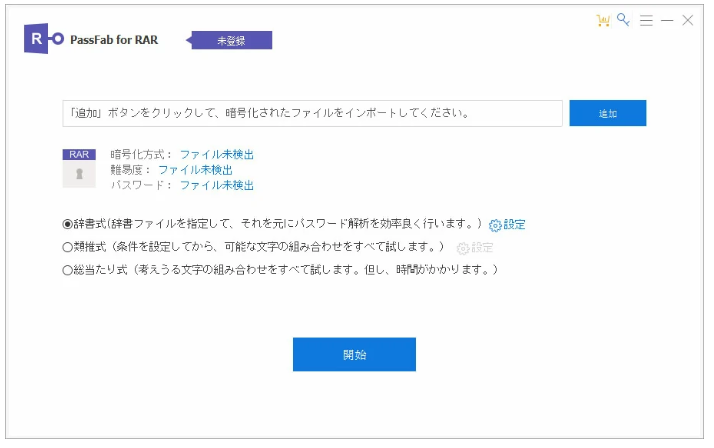Click the 追加 add button
This screenshot has width=714, height=448.
607,113
